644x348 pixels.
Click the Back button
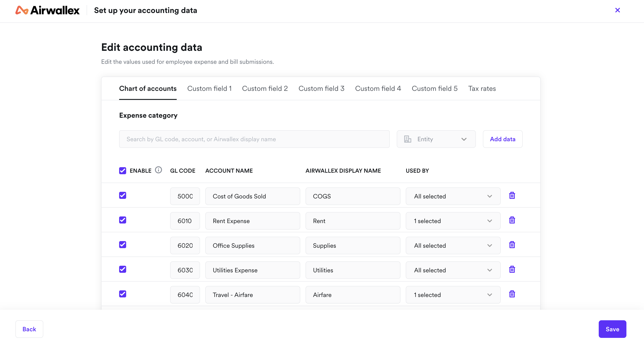29,329
